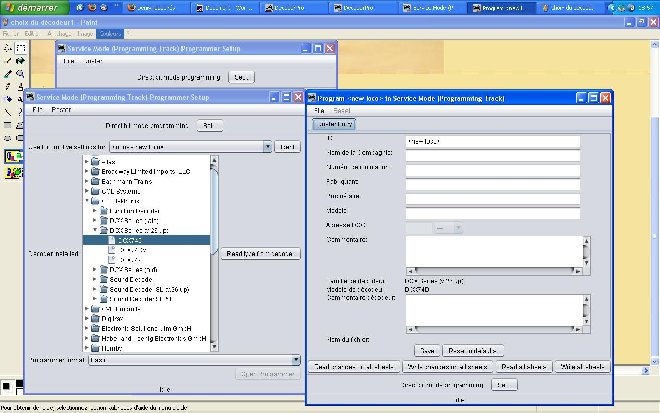Viewport: 660px width, 413px height.
Task: Pick the Eraser tool in Paint toolbox
Action: click(x=8, y=61)
